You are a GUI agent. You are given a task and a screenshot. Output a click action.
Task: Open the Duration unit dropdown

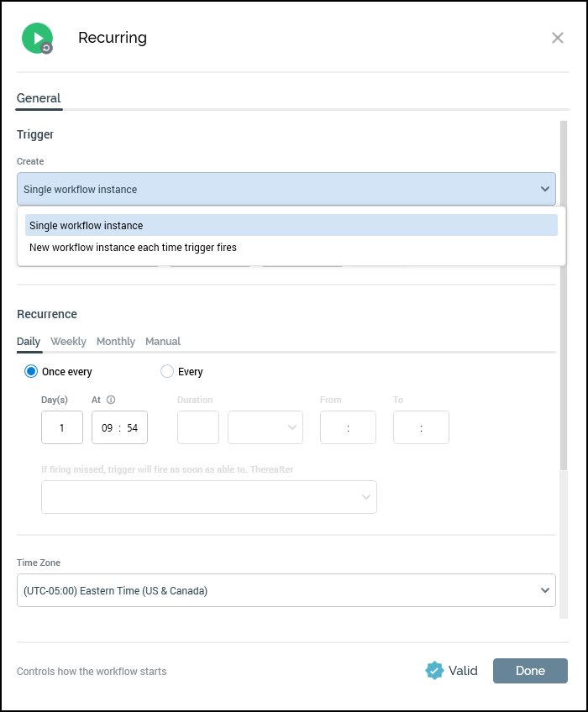pyautogui.click(x=265, y=427)
